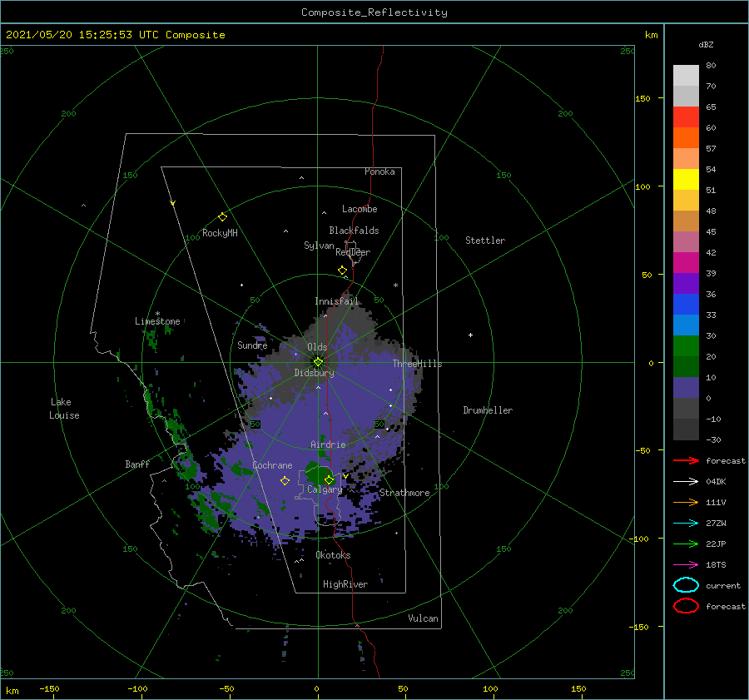Image resolution: width=749 pixels, height=700 pixels.
Task: Select the Vulcan label
Action: [424, 618]
